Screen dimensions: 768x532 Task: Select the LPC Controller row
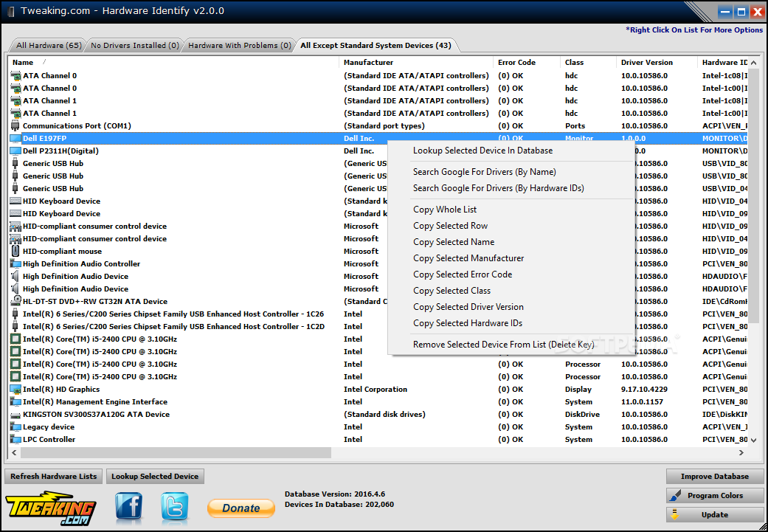[378, 440]
